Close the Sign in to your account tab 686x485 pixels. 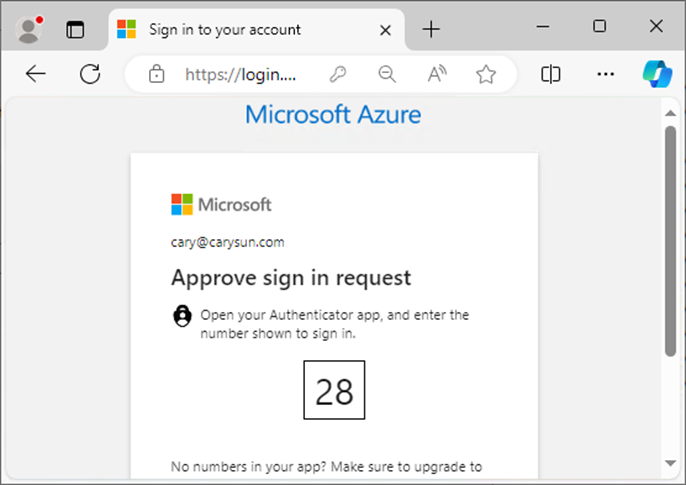385,30
